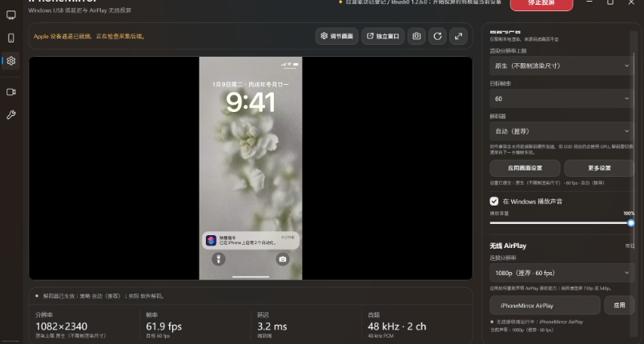Click the refresh circular arrow button
This screenshot has height=344, width=644.
pos(437,36)
